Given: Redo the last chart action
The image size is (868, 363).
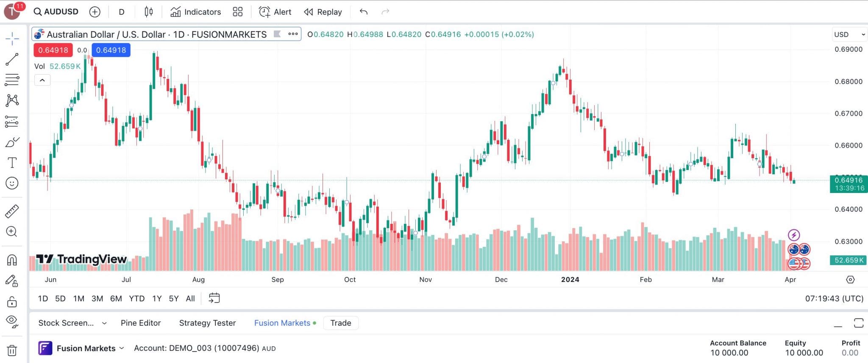Looking at the screenshot, I should 385,12.
